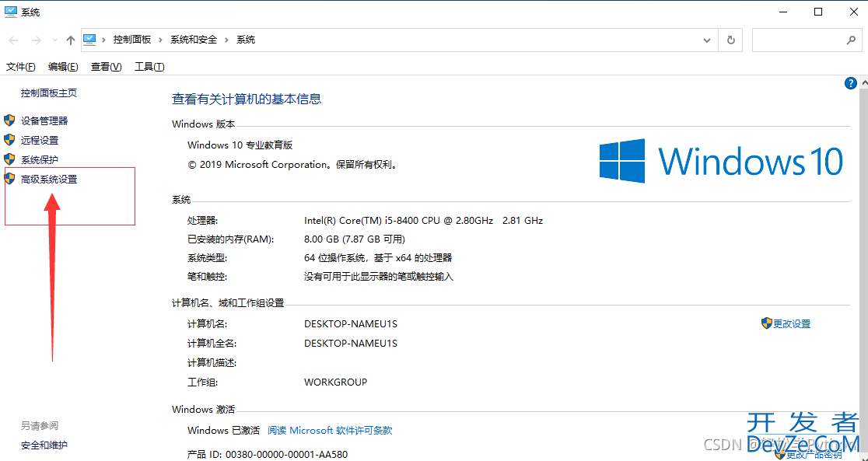Screen dimensions: 868x461
Task: Open 安全和维护 link
Action: click(44, 445)
